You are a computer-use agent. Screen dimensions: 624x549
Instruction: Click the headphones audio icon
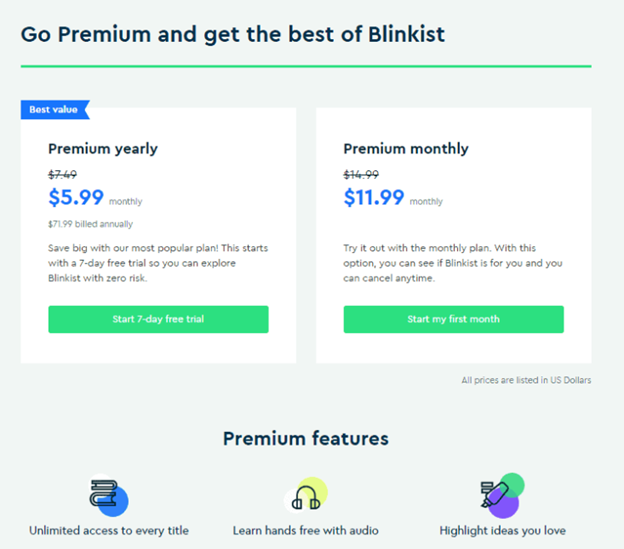click(306, 495)
